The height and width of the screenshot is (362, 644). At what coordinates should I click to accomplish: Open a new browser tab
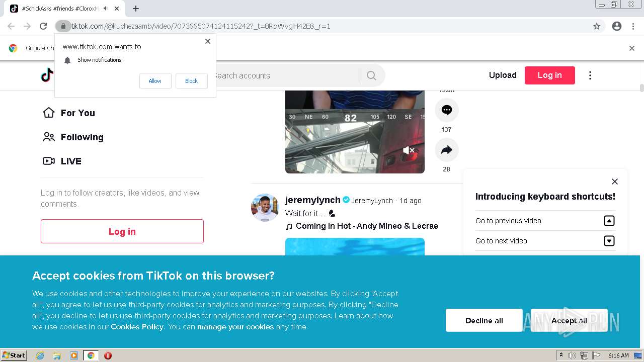136,9
